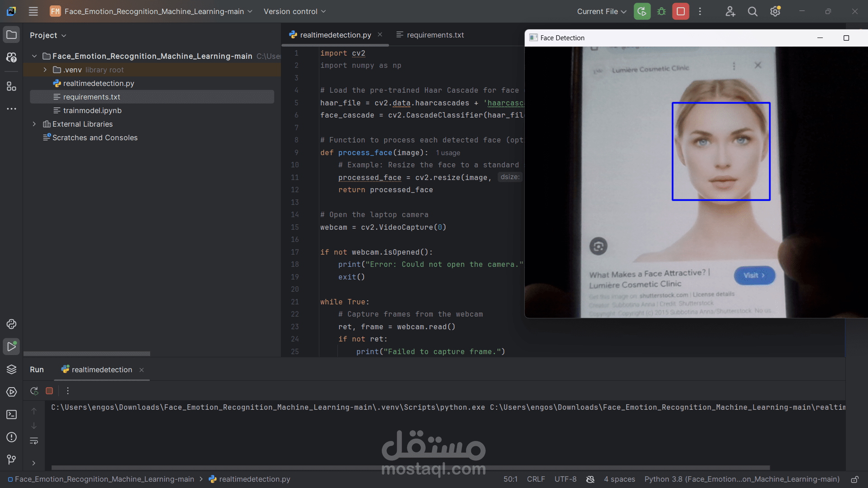This screenshot has width=868, height=488.
Task: Open the Version control menu
Action: click(x=294, y=11)
